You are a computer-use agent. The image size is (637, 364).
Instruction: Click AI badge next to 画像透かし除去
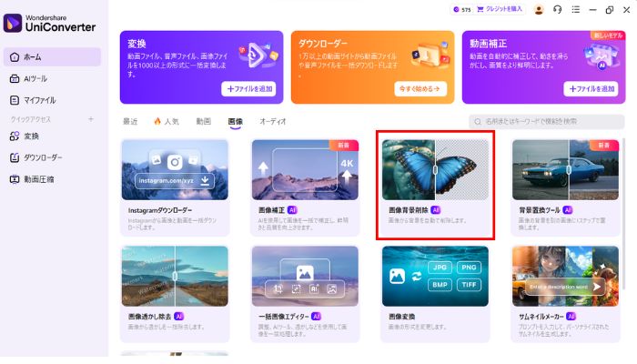pyautogui.click(x=178, y=317)
